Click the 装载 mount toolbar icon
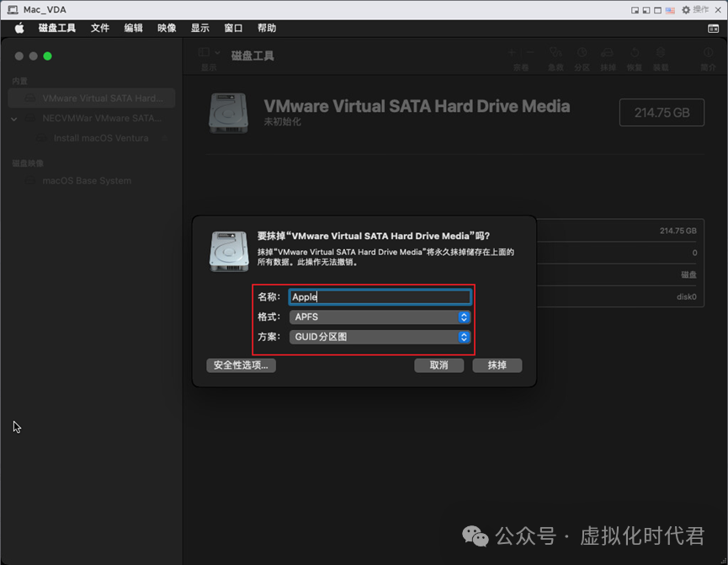This screenshot has width=728, height=565. pos(661,52)
